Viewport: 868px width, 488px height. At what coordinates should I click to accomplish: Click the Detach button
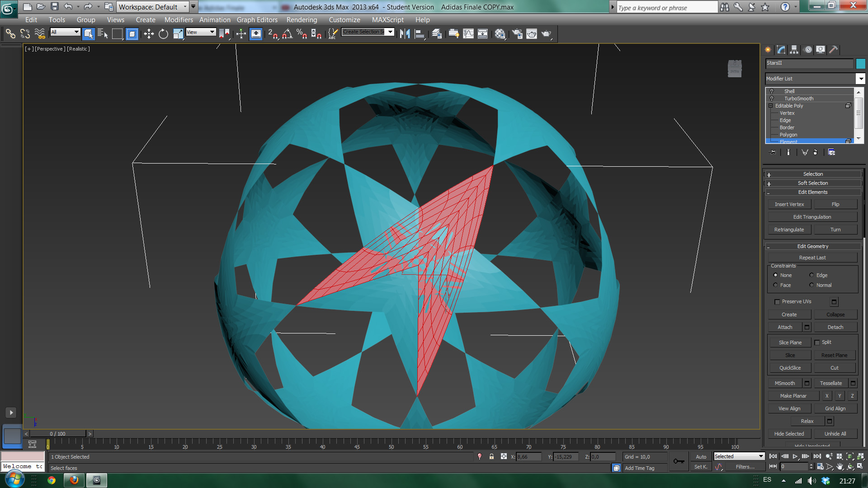[835, 327]
